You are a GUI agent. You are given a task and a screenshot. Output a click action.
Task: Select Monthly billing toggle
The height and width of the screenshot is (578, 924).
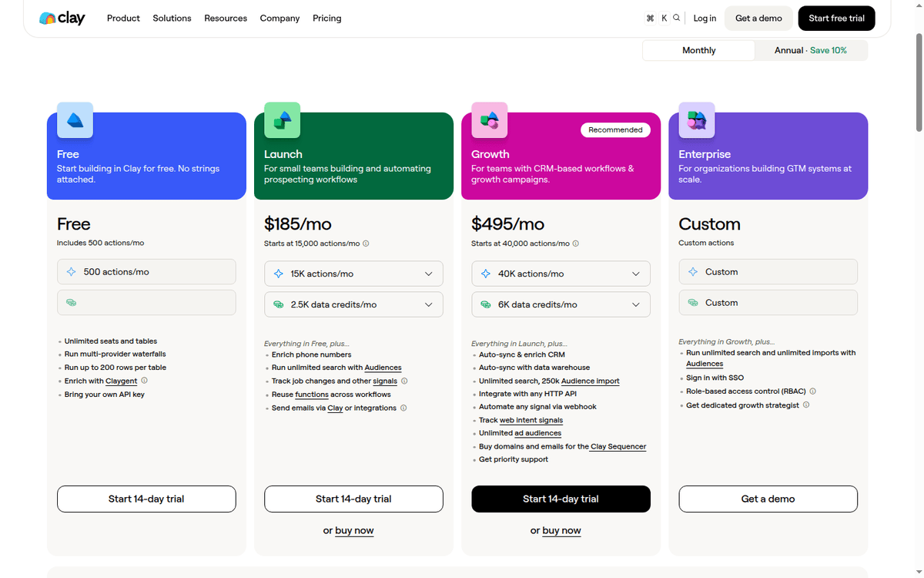coord(698,50)
